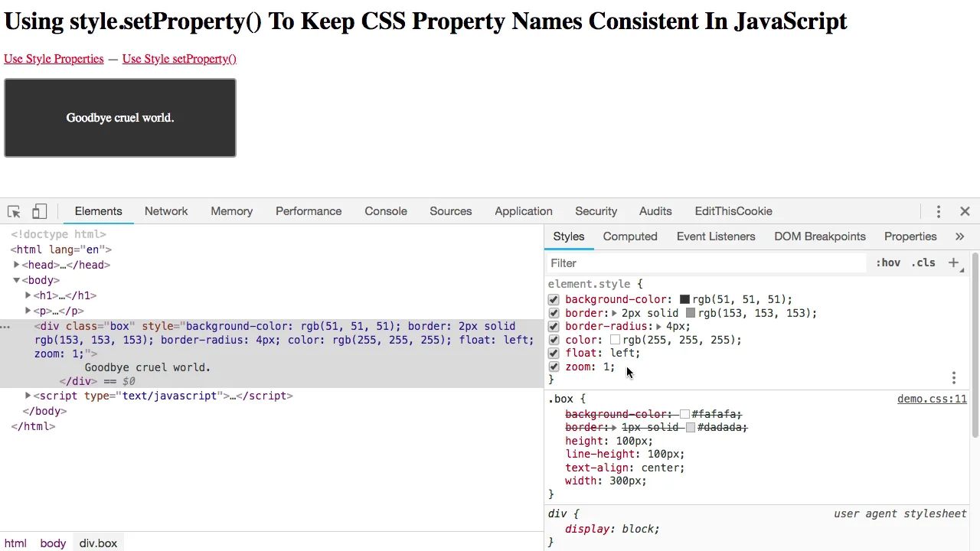Open DevTools customize three-dot menu

click(x=938, y=211)
